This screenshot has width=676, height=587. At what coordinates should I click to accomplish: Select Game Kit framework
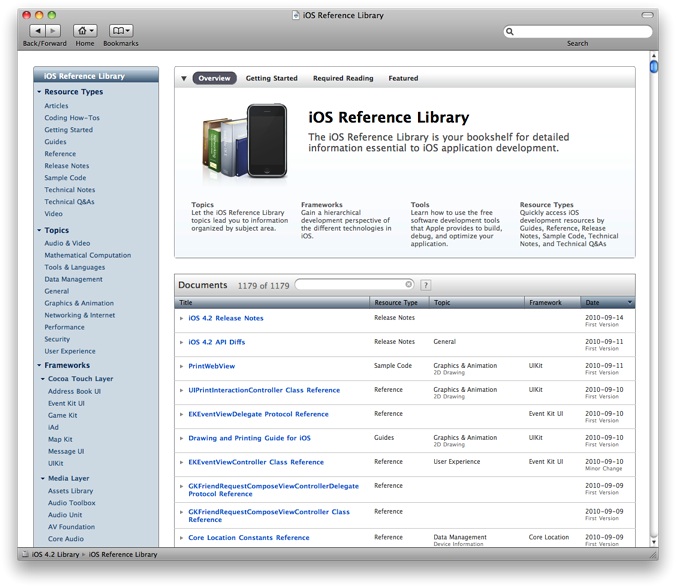click(63, 415)
